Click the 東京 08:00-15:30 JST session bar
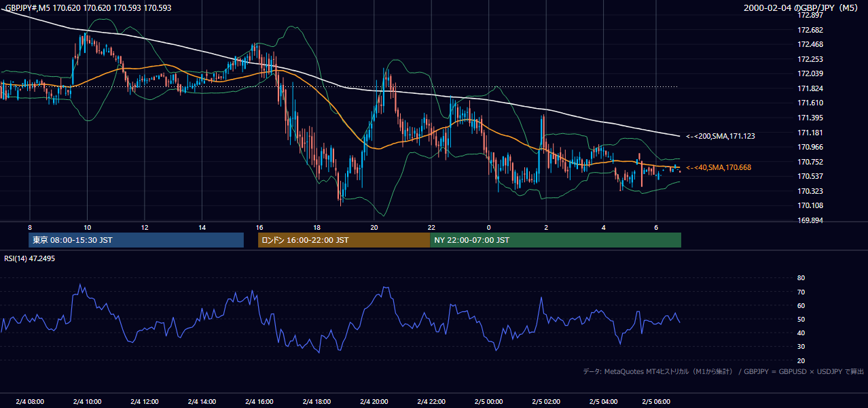Screen dimensions: 868x408 tap(136, 240)
